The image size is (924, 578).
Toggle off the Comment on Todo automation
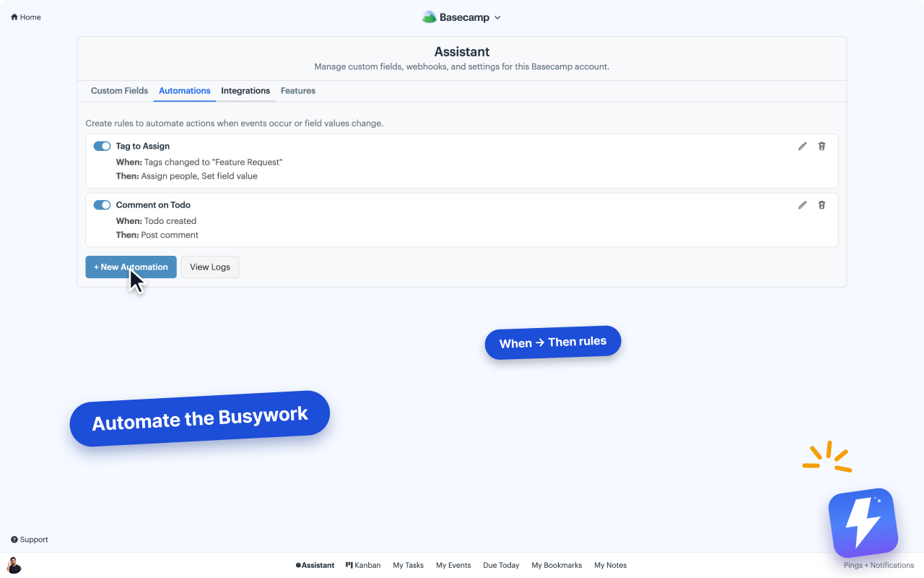[x=102, y=205]
